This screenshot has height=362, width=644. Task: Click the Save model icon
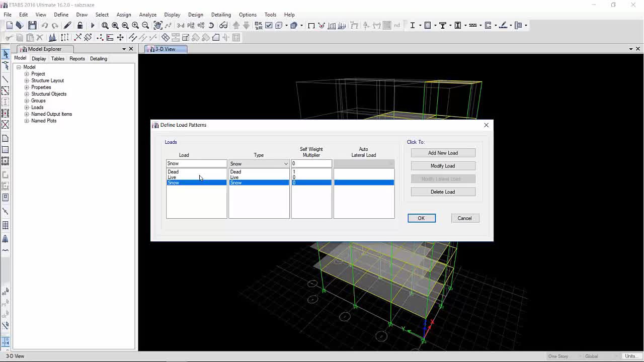32,25
